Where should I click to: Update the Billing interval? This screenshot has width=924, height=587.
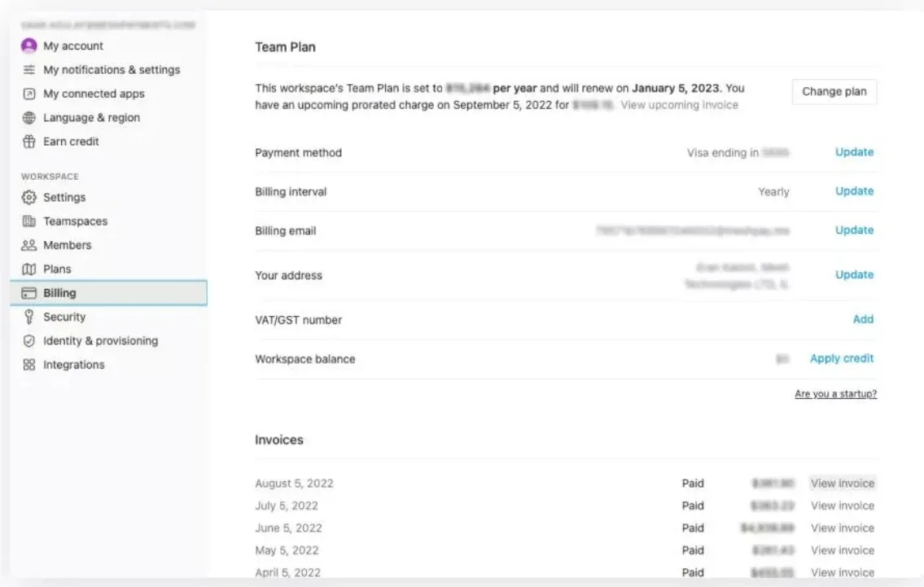[854, 191]
